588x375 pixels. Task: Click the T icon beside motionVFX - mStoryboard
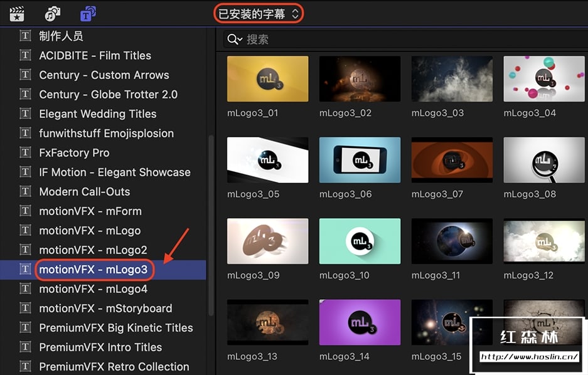coord(25,309)
